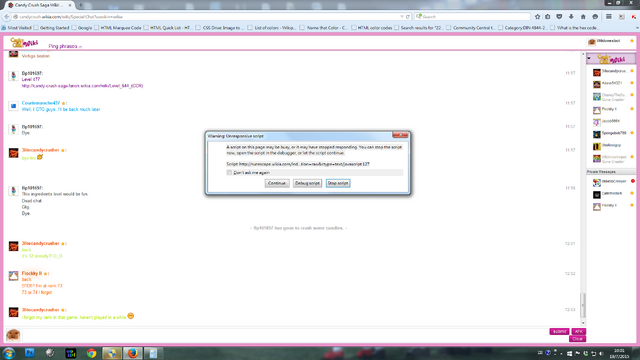The image size is (640, 360).
Task: Open the history dropdown arrow in address bar
Action: (x=402, y=17)
